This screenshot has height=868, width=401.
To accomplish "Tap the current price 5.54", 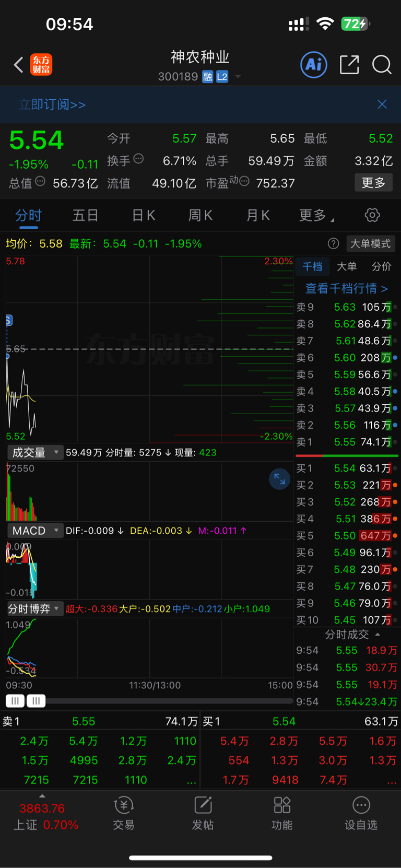I will (37, 140).
